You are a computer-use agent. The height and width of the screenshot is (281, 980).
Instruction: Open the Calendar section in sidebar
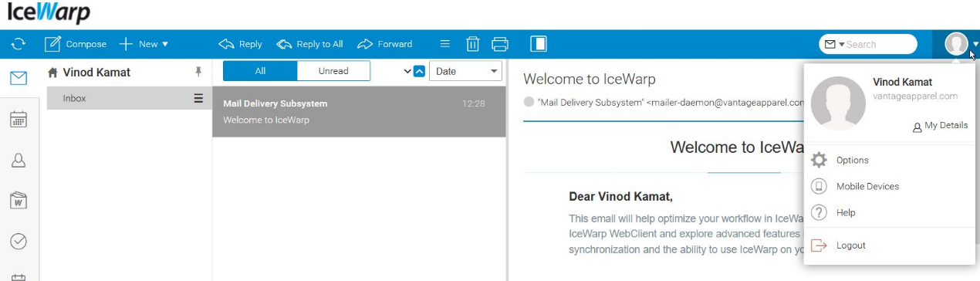click(x=19, y=120)
